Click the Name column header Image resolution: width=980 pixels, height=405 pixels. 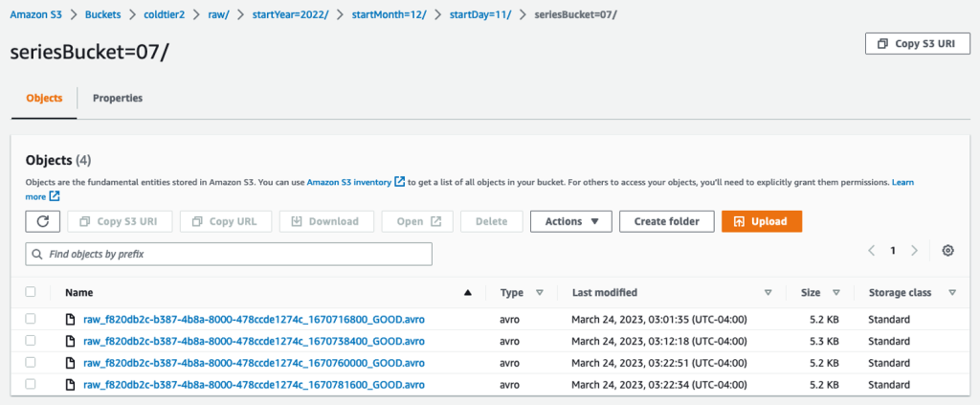coord(79,293)
